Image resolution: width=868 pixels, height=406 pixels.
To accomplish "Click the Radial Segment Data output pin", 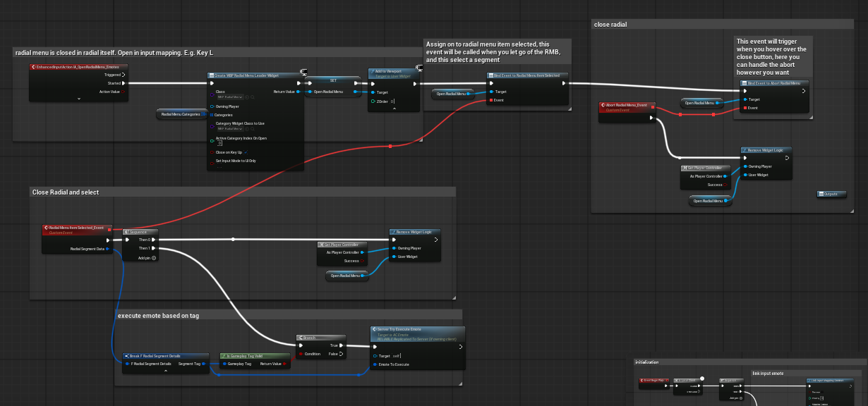I will 107,249.
